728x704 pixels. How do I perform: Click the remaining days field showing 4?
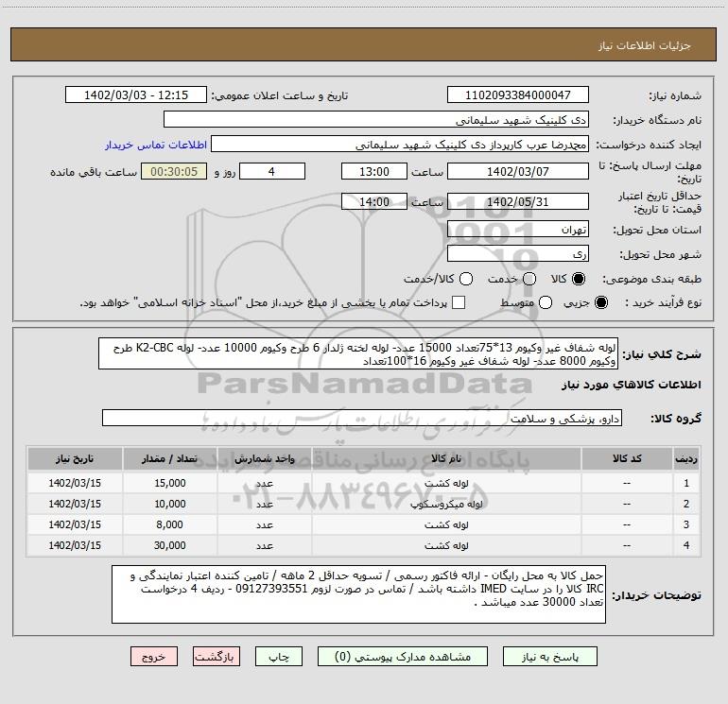coord(272,171)
